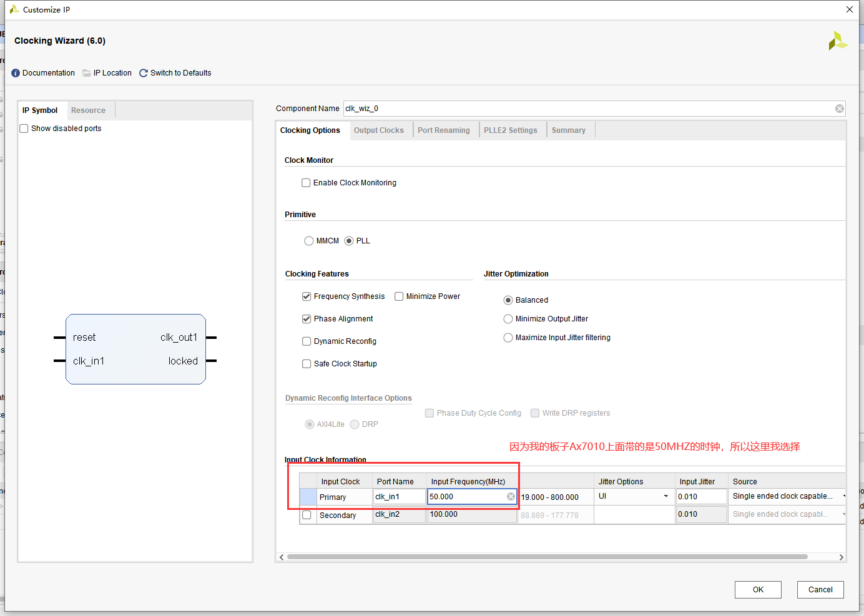Click the Primary Input Jitter 0.010 field
The width and height of the screenshot is (864, 616).
702,497
